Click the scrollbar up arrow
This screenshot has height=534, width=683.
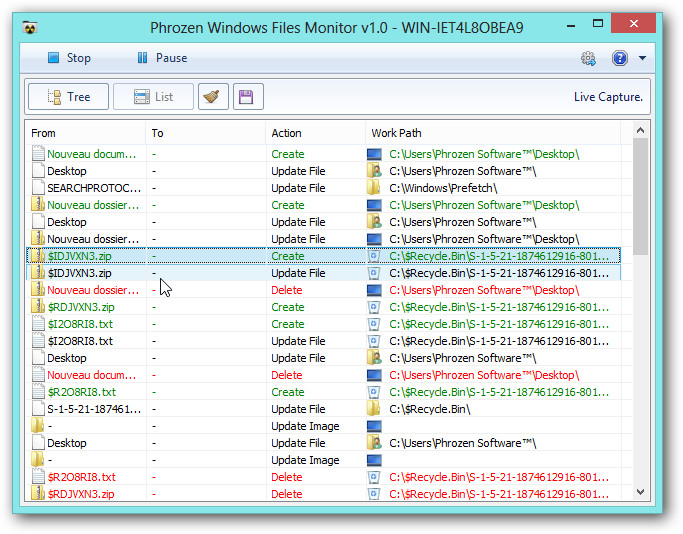click(640, 130)
